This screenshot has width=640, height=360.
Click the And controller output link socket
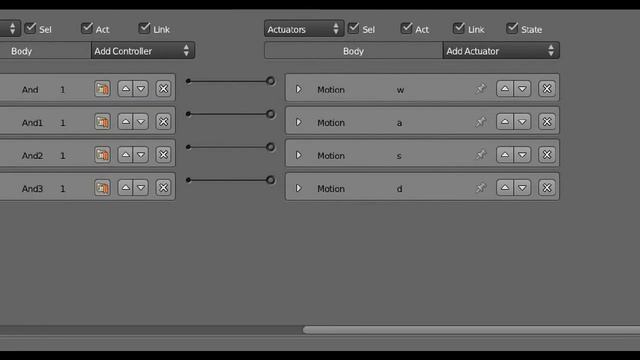pyautogui.click(x=188, y=81)
